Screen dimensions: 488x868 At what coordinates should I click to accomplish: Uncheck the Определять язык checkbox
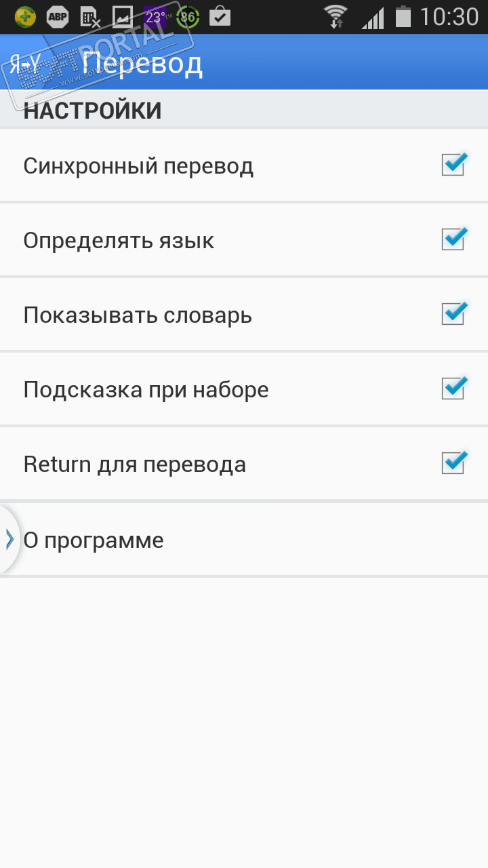coord(453,239)
